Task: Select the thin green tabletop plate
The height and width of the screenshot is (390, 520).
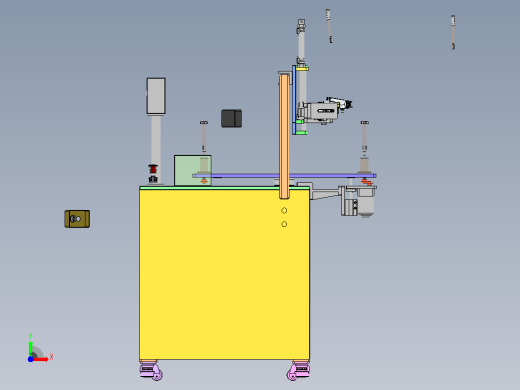Action: click(x=224, y=188)
